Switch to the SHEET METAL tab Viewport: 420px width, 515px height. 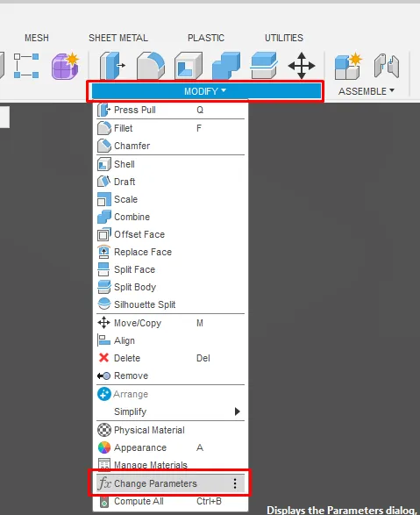(118, 38)
